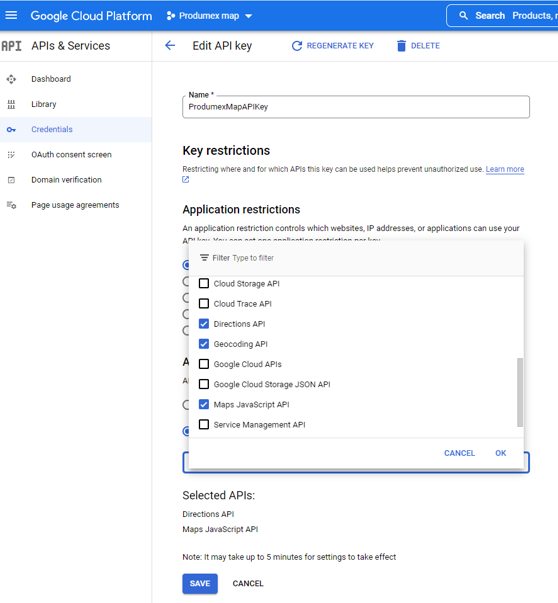The height and width of the screenshot is (603, 558).
Task: Click the Google Cloud Platform logo text
Action: pyautogui.click(x=91, y=16)
